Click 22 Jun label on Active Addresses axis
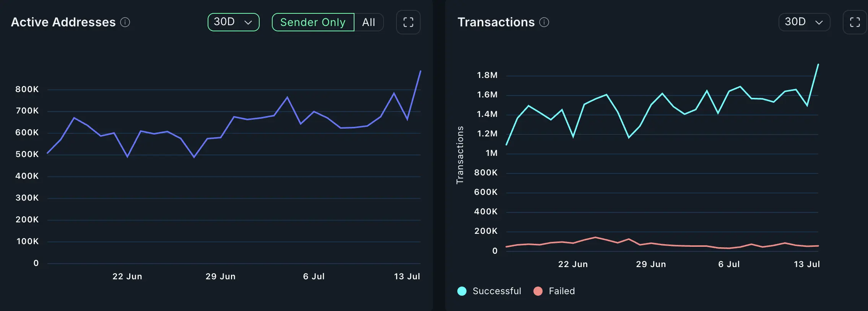Viewport: 868px width, 311px height. point(127,276)
